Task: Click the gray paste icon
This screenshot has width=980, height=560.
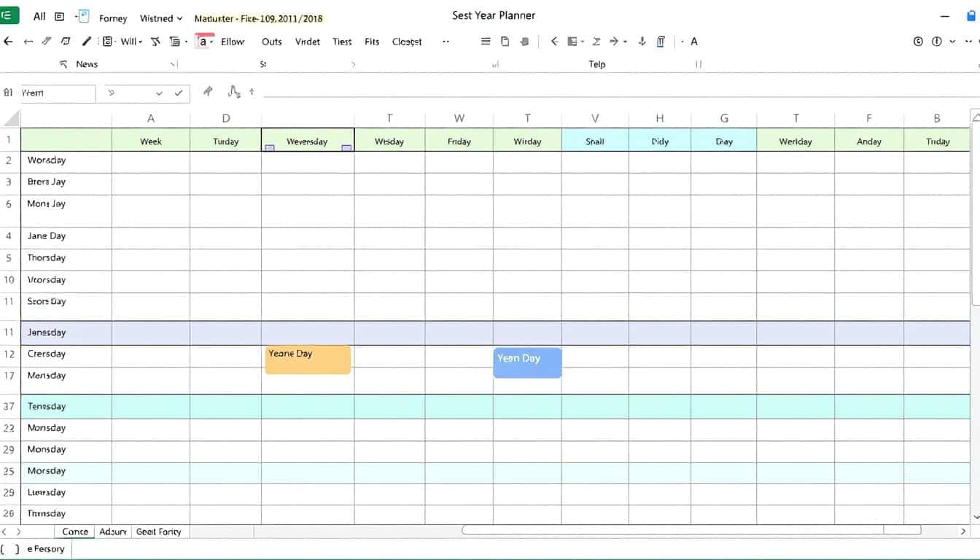Action: click(x=524, y=42)
